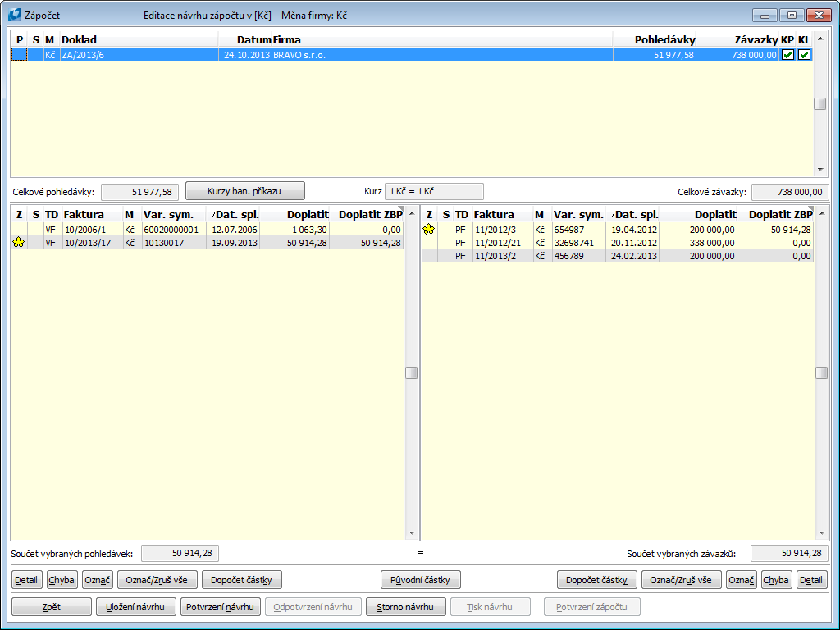Click top table scroll up arrow
840x630 pixels.
coord(820,39)
